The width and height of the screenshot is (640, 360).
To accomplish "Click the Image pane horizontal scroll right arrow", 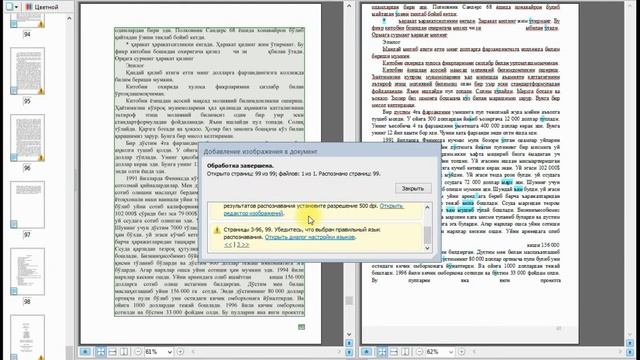I will (x=339, y=351).
